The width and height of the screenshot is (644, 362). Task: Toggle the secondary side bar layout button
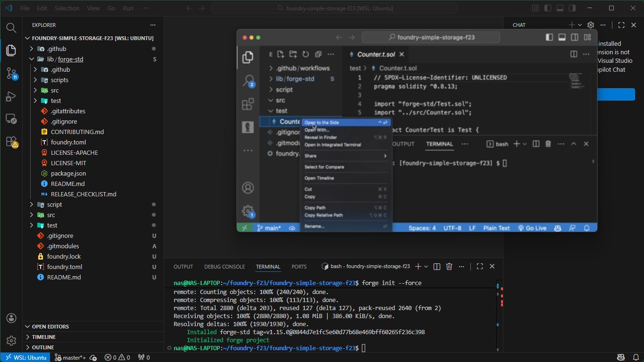coord(572,8)
